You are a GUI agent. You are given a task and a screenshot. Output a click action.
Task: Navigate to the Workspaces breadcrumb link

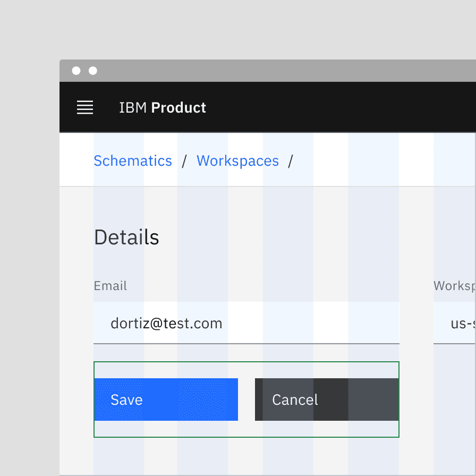tap(237, 161)
